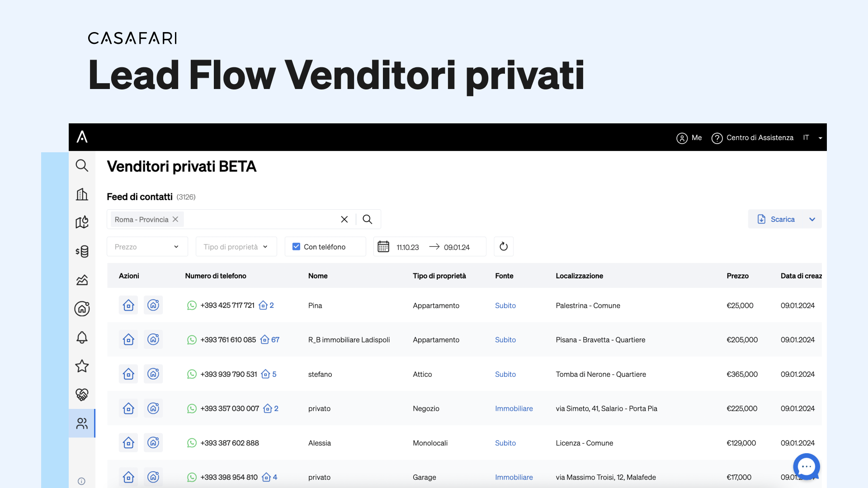The height and width of the screenshot is (488, 868).
Task: Click Palestrina - Comune location cell
Action: (588, 305)
